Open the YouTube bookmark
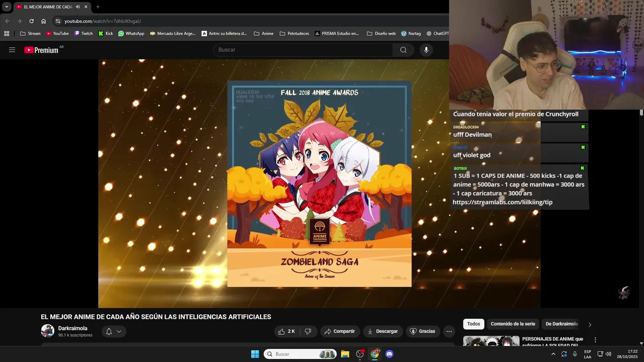This screenshot has height=362, width=644. point(57,34)
